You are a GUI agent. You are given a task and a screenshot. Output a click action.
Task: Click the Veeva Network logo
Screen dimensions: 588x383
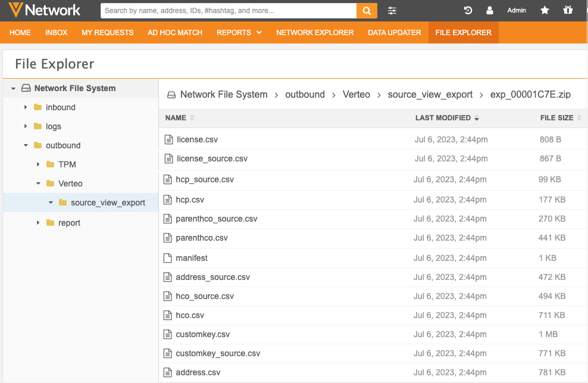point(45,10)
